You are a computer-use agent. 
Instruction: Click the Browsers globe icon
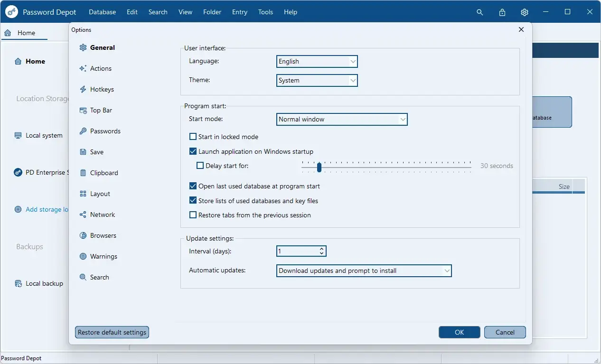(83, 235)
